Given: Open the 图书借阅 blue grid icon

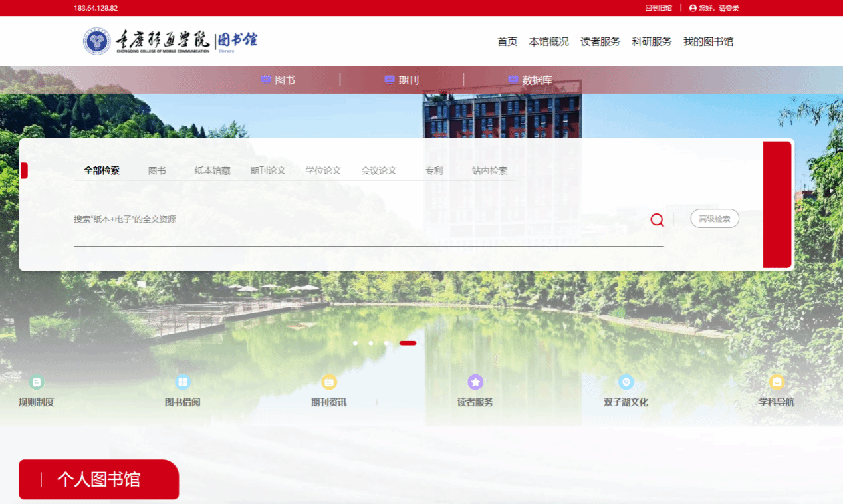Looking at the screenshot, I should pos(183,382).
